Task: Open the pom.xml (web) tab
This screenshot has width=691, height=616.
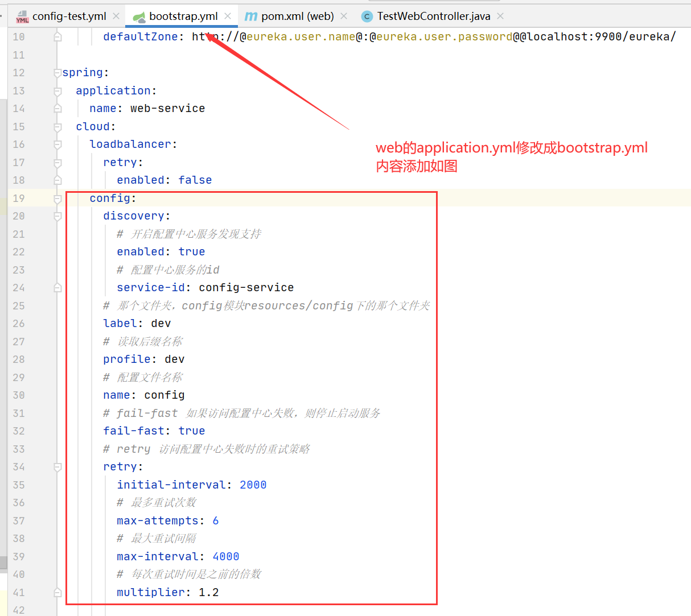Action: (x=298, y=16)
